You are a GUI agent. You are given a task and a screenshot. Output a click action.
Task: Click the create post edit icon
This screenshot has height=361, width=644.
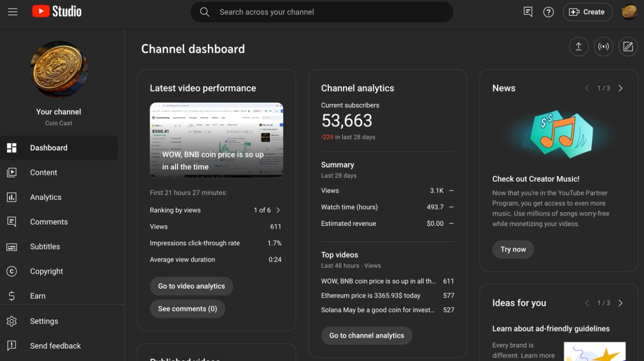pyautogui.click(x=628, y=47)
